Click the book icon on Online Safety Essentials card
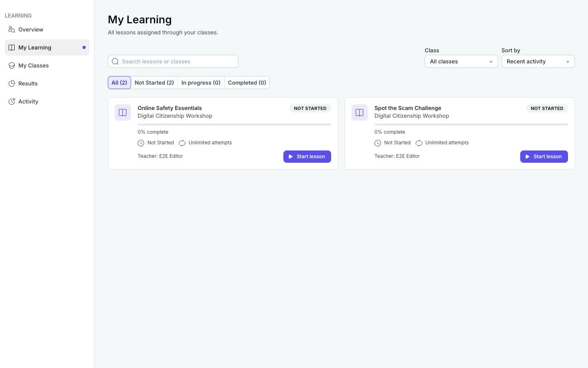 click(123, 112)
